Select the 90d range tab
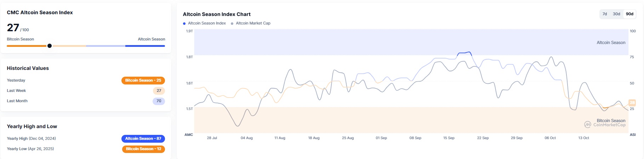Screen dimensions: 644x159 click(629, 14)
